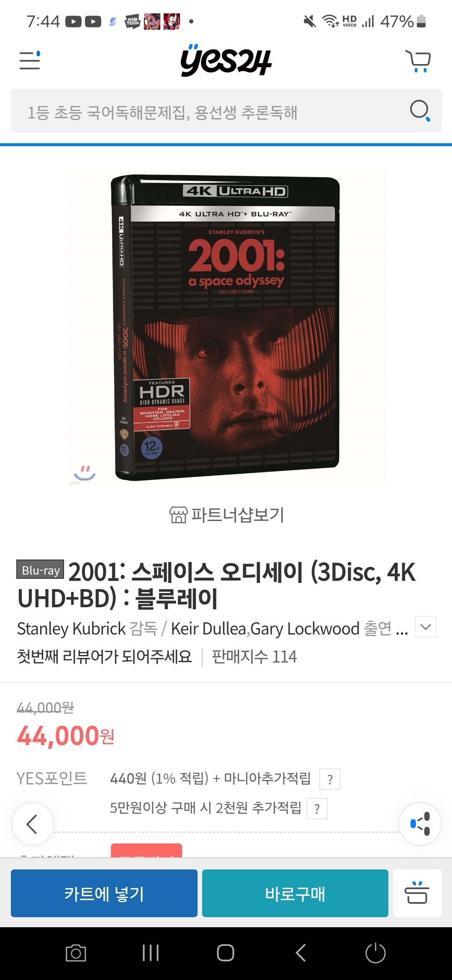Tap the YES24 logo
The image size is (452, 980).
pyautogui.click(x=226, y=61)
